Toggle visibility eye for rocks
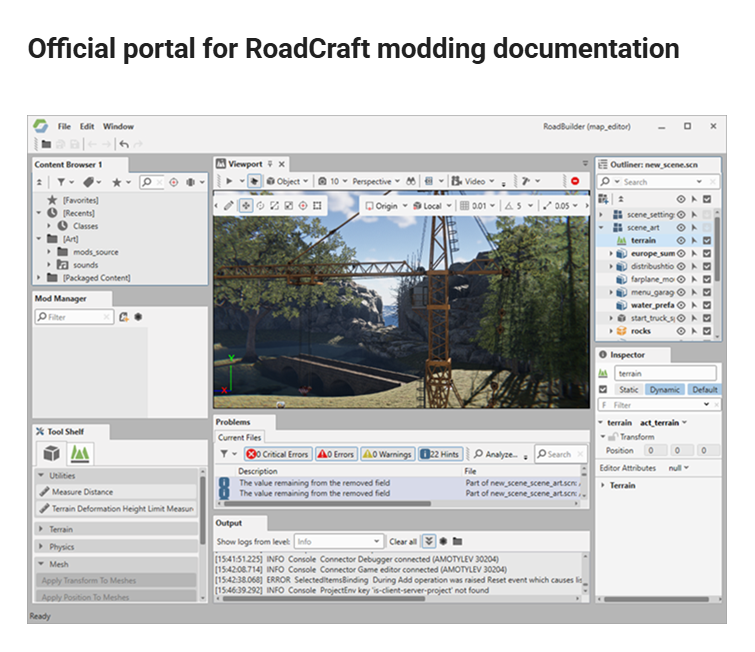The height and width of the screenshot is (652, 755). (681, 331)
